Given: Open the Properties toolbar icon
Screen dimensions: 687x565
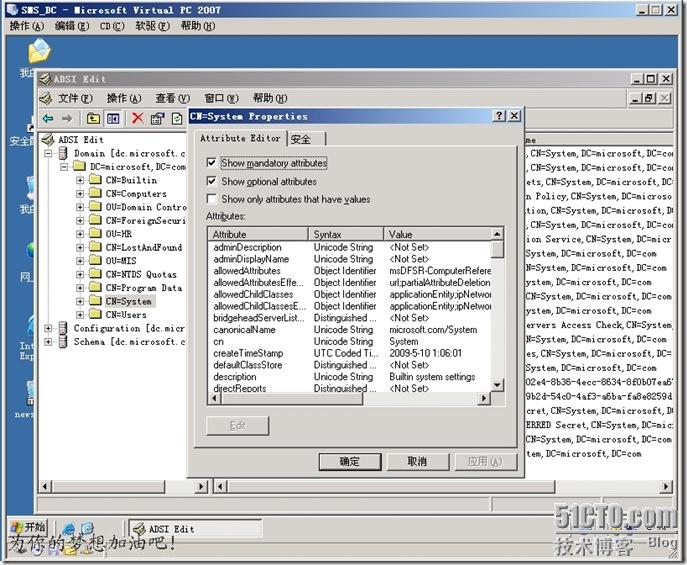Looking at the screenshot, I should 157,118.
